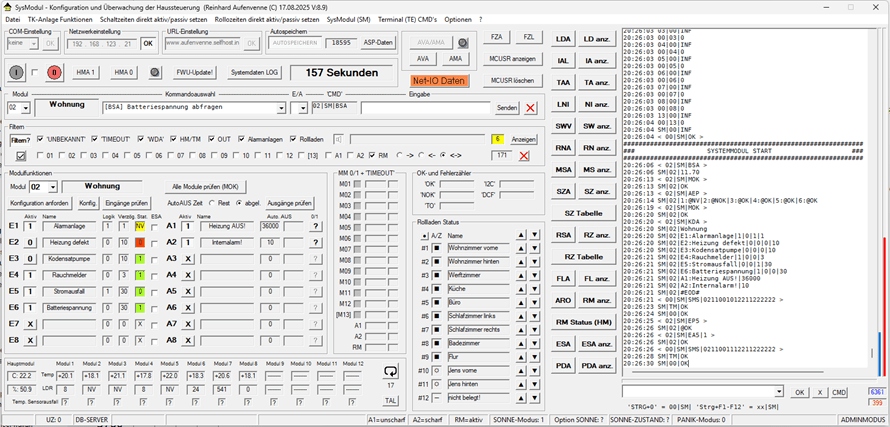Open the Optionen menu
This screenshot has height=427, width=890.
coord(457,19)
